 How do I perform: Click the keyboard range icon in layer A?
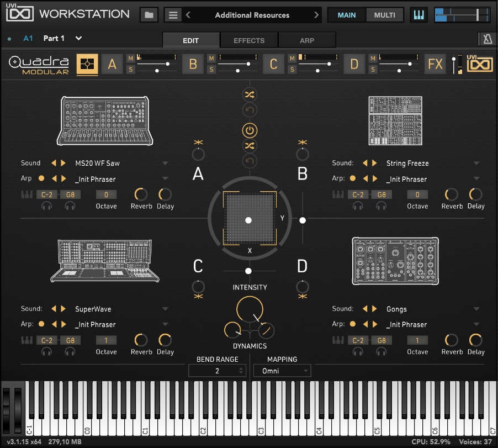tap(27, 194)
